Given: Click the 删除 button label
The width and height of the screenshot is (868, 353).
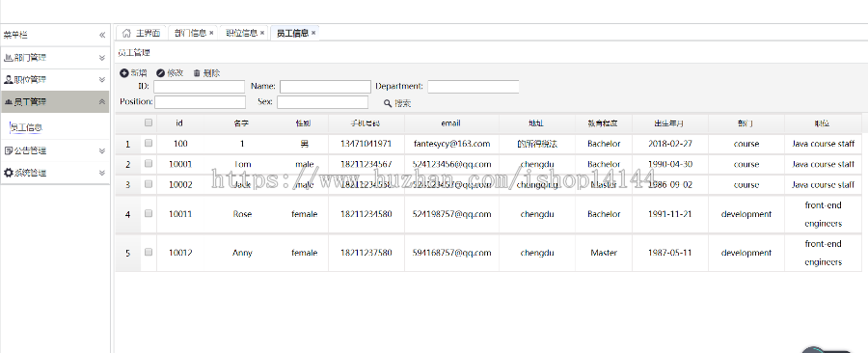Looking at the screenshot, I should pos(211,73).
